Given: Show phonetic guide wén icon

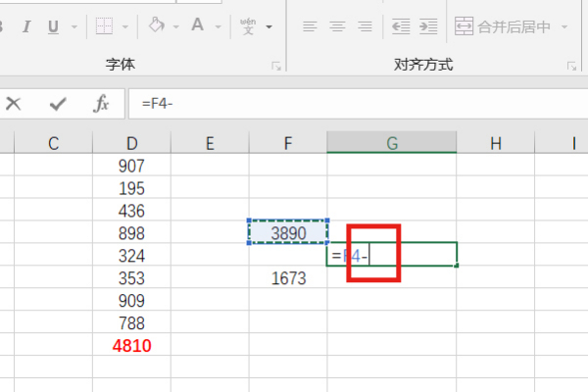Looking at the screenshot, I should point(248,26).
